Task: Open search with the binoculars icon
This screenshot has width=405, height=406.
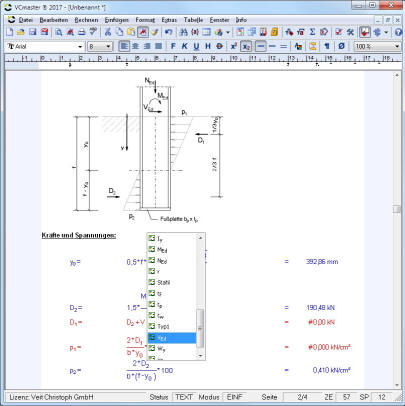Action: pos(183,32)
